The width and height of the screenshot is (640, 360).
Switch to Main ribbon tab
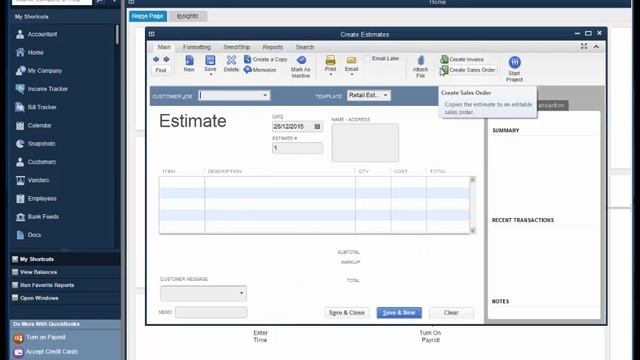(x=164, y=47)
